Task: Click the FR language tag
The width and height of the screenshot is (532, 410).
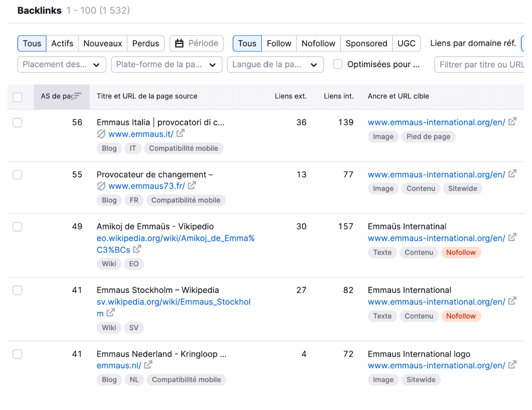Action: [x=134, y=200]
